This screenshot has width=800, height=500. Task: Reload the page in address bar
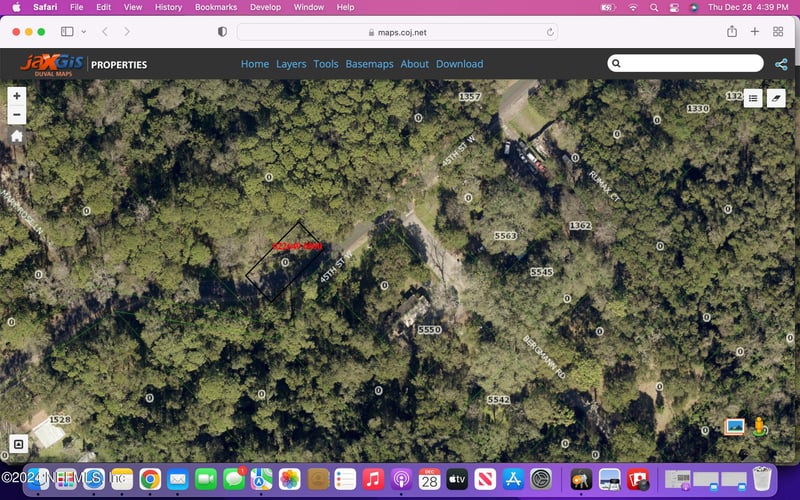tap(550, 32)
